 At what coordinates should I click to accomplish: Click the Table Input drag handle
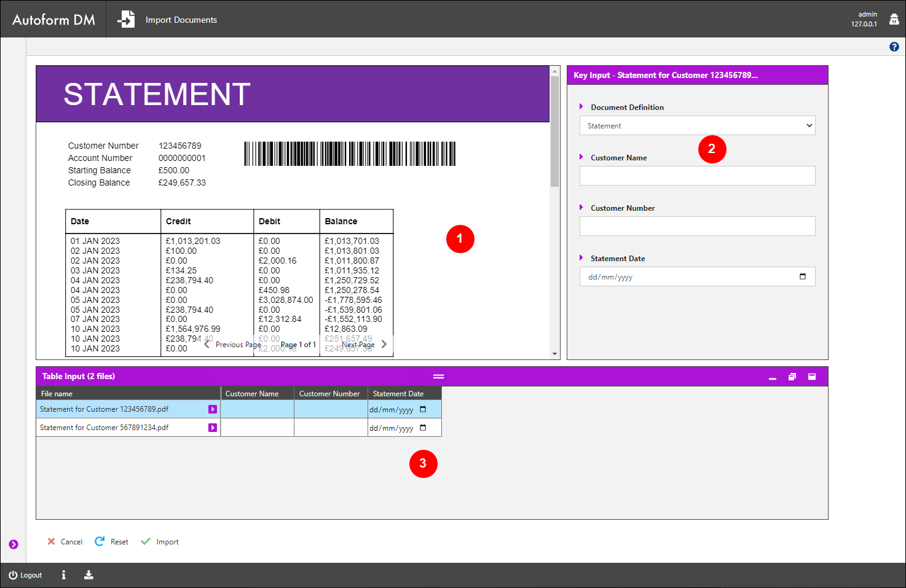click(x=438, y=377)
